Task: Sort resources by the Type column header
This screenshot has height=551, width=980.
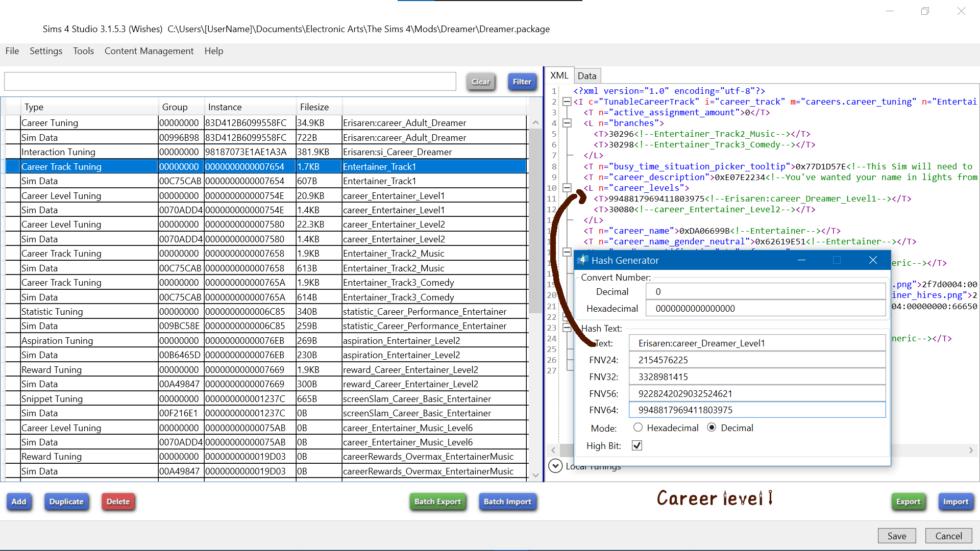Action: click(89, 107)
